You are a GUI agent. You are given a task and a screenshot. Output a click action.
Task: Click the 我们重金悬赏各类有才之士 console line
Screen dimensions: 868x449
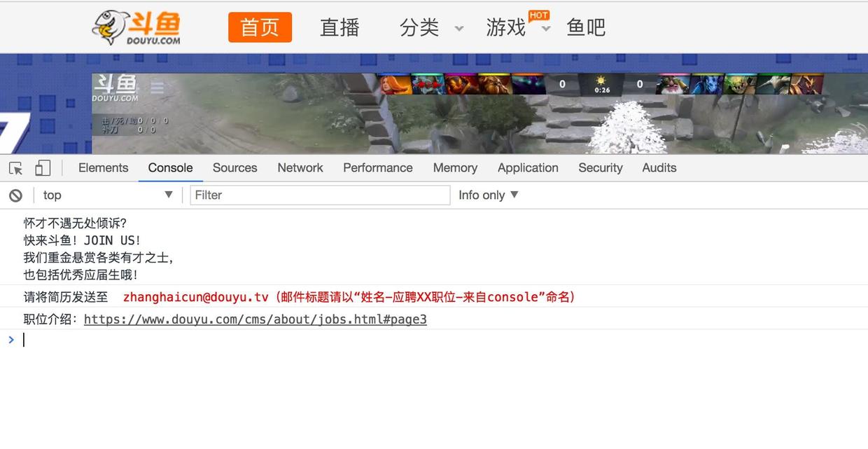pos(98,258)
